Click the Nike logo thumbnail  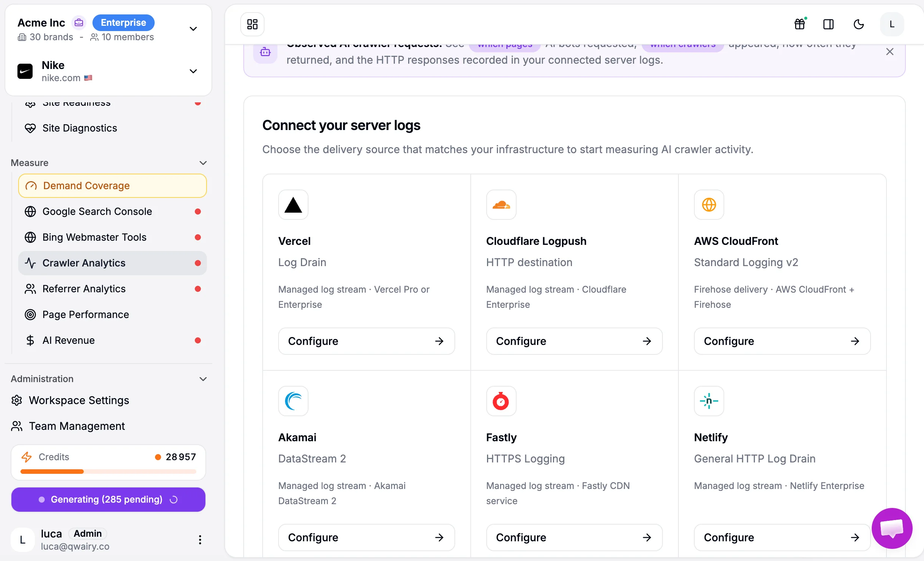click(25, 71)
